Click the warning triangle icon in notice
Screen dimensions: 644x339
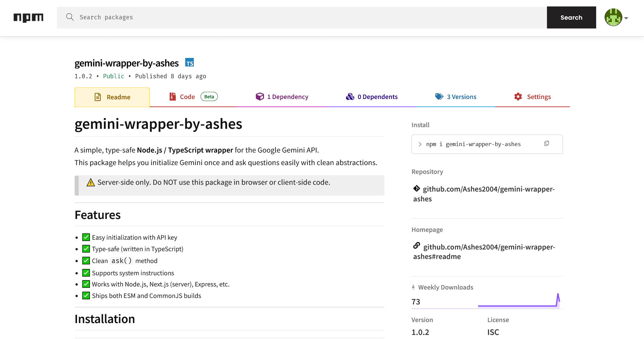coord(91,182)
